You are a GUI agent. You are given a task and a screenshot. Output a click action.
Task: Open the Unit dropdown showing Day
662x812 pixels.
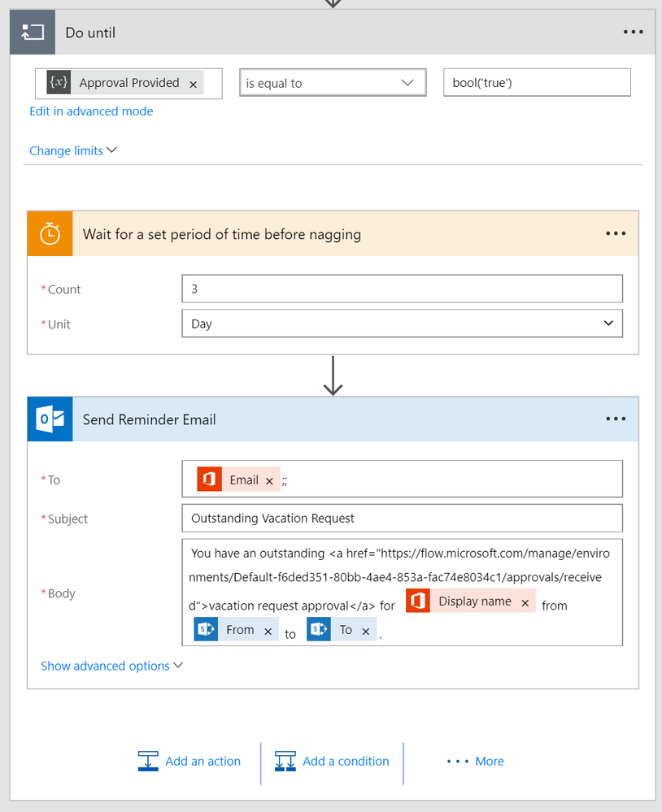point(402,323)
